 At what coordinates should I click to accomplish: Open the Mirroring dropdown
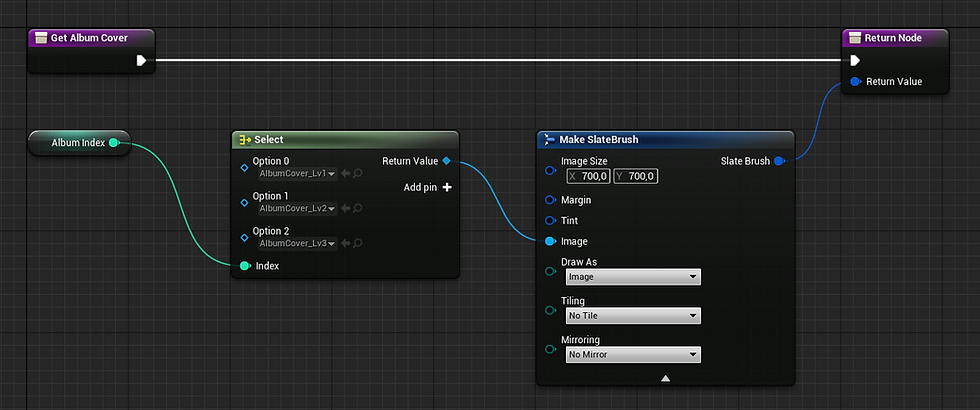pos(632,354)
